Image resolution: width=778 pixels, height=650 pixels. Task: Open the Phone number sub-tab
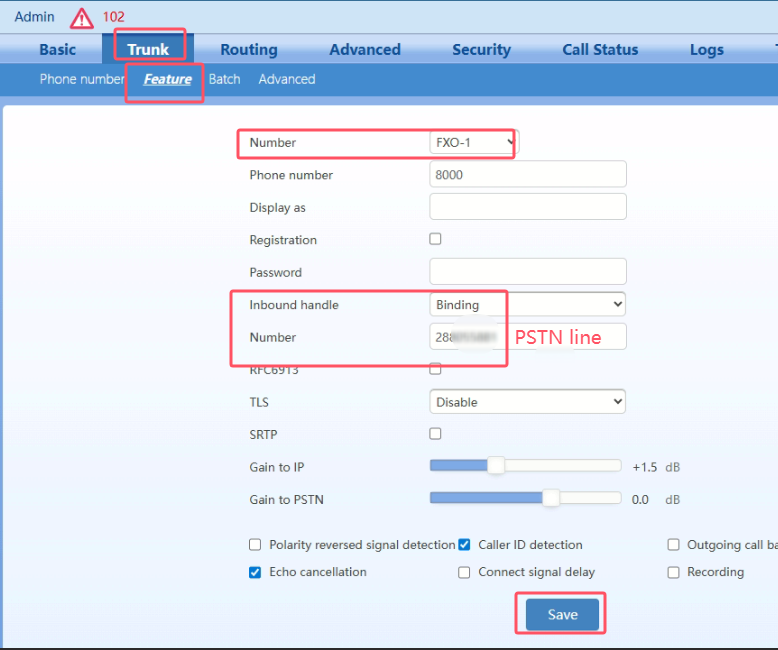tap(82, 79)
